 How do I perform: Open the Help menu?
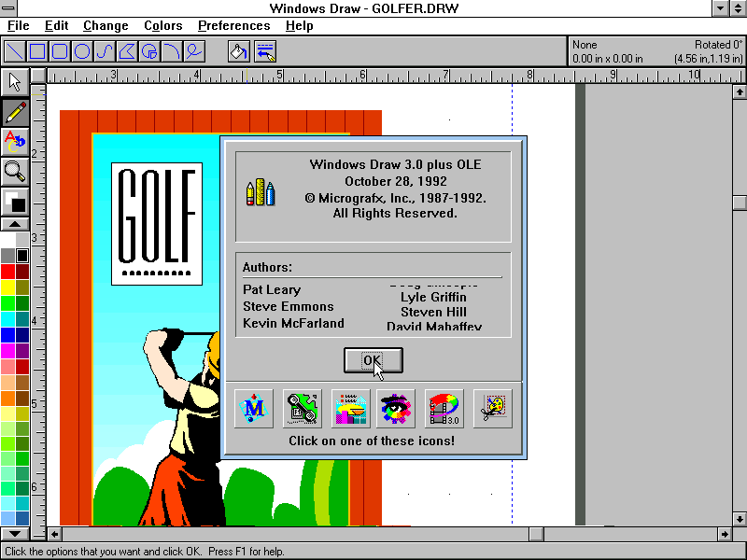299,26
